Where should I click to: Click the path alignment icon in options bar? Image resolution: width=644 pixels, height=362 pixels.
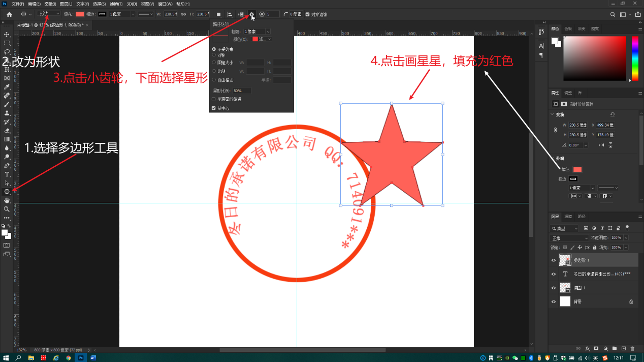click(x=230, y=14)
